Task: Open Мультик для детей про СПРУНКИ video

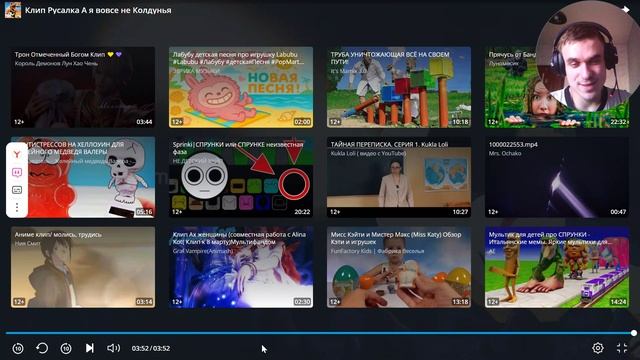Action: tap(557, 267)
